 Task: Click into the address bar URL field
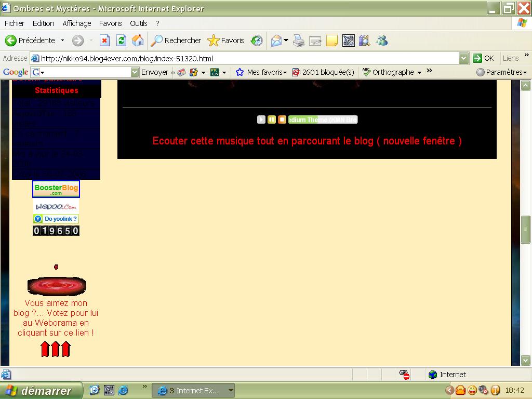coord(249,59)
